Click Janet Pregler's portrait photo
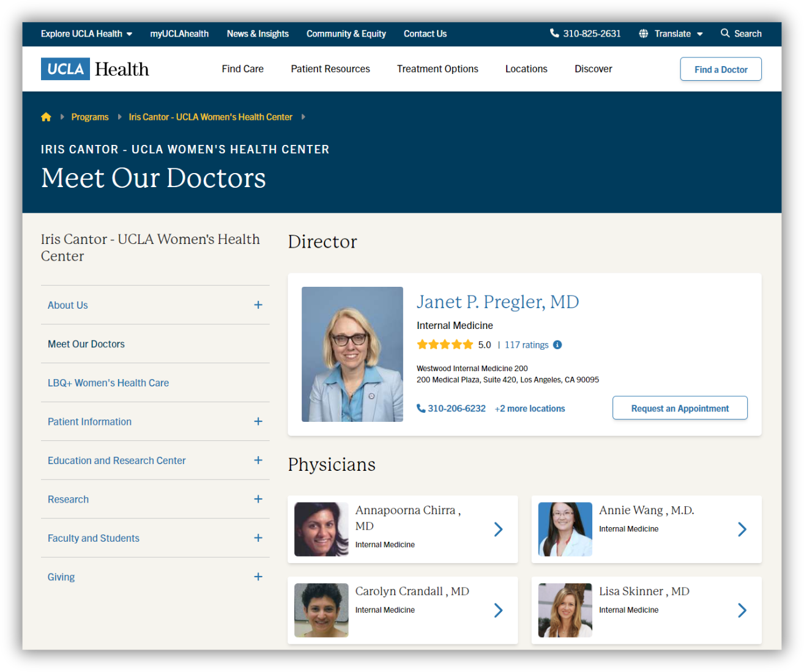This screenshot has width=804, height=672. (x=352, y=354)
